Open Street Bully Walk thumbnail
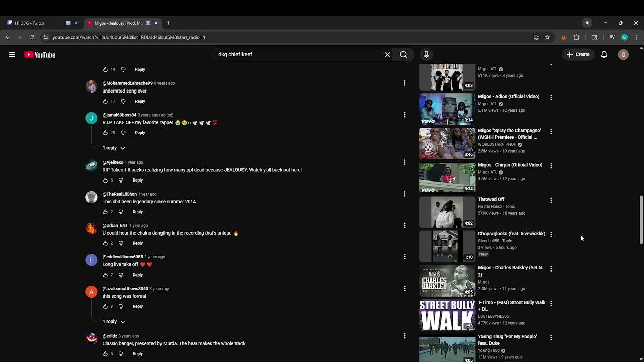The width and height of the screenshot is (644, 362). click(447, 315)
